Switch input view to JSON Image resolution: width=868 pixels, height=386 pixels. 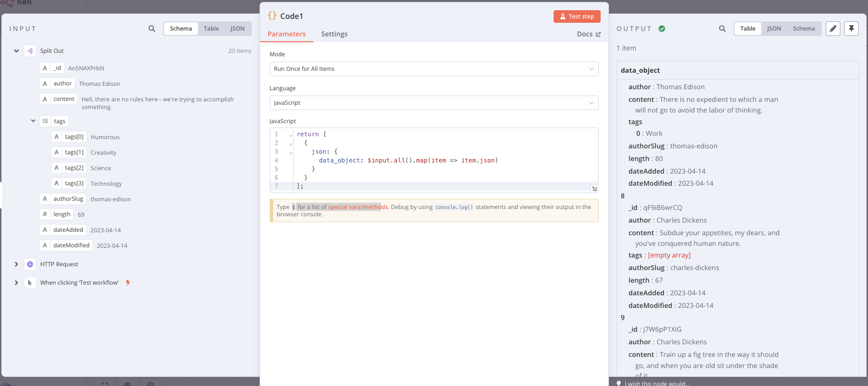[237, 29]
